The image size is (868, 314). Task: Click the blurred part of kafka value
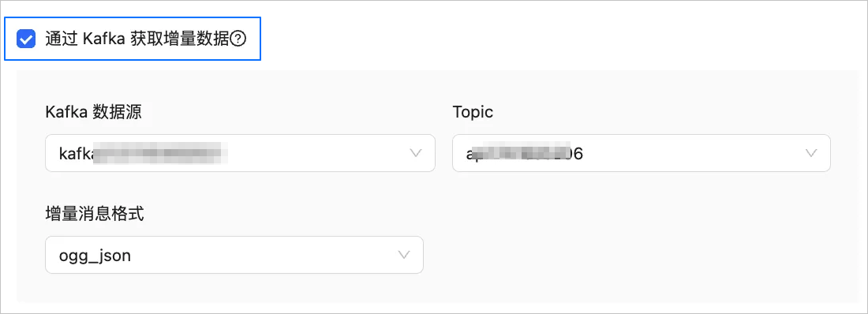[x=160, y=153]
